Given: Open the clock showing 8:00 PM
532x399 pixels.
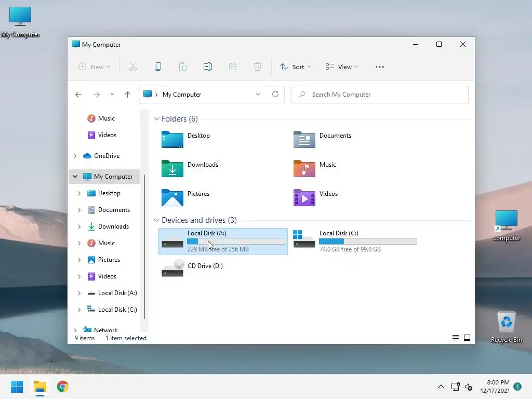Looking at the screenshot, I should pos(495,387).
